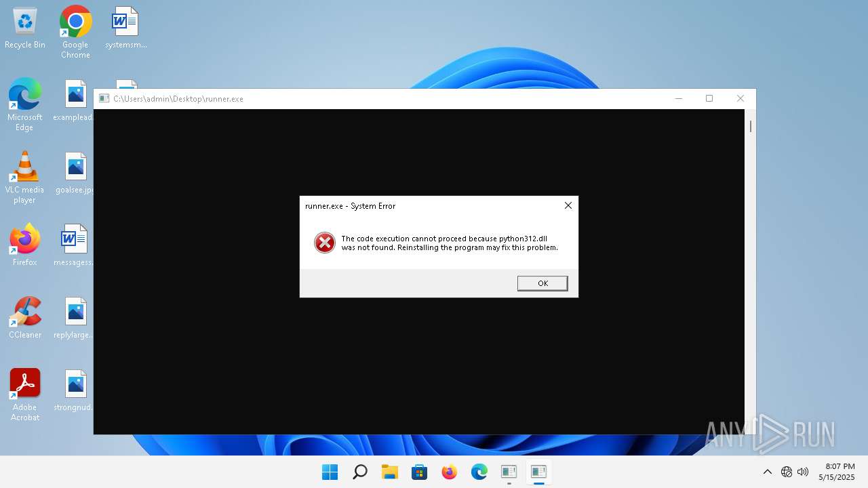Open the Firefox desktop shortcut
This screenshot has height=488, width=868.
tap(25, 245)
